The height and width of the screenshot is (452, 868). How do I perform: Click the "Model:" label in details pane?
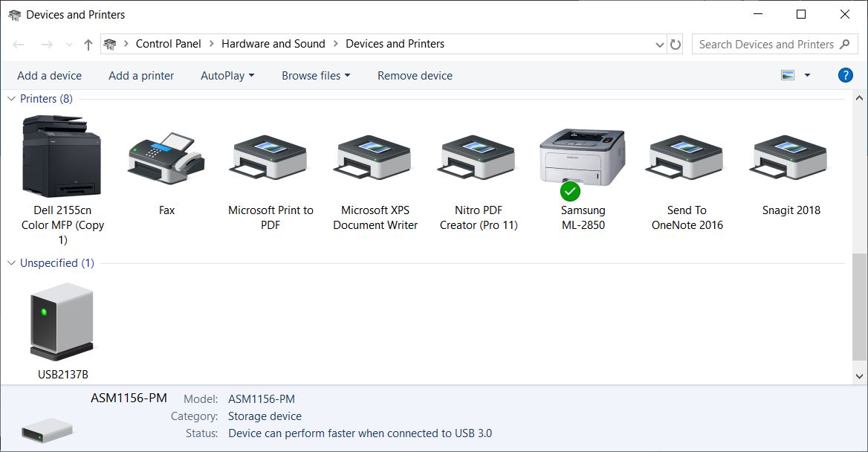201,398
